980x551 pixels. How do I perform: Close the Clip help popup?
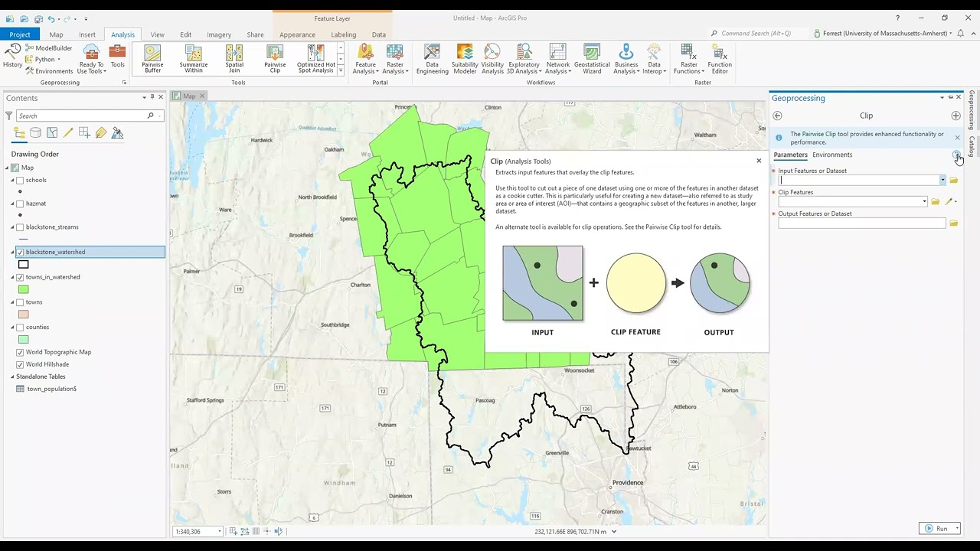pos(759,161)
